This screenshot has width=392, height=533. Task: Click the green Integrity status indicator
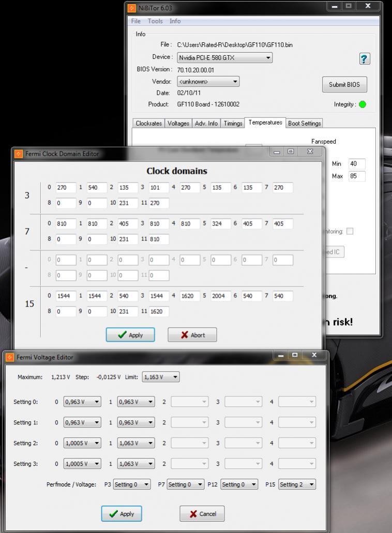[363, 104]
